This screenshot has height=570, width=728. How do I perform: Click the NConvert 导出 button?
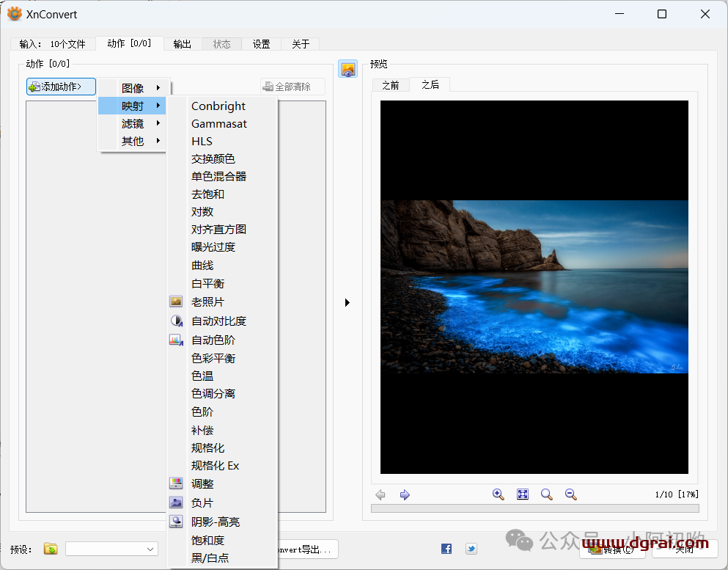click(x=308, y=549)
